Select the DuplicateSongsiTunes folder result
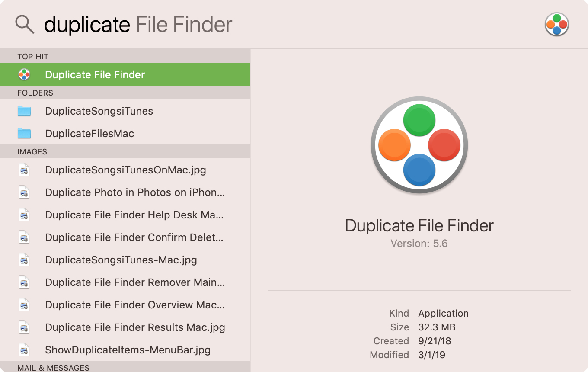The image size is (588, 372). [x=125, y=111]
